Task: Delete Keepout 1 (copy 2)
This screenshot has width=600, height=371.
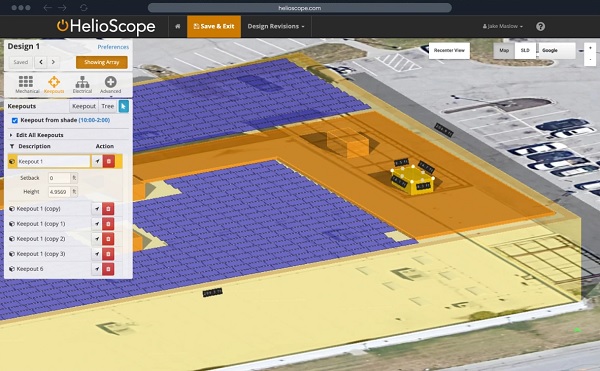Action: [108, 239]
